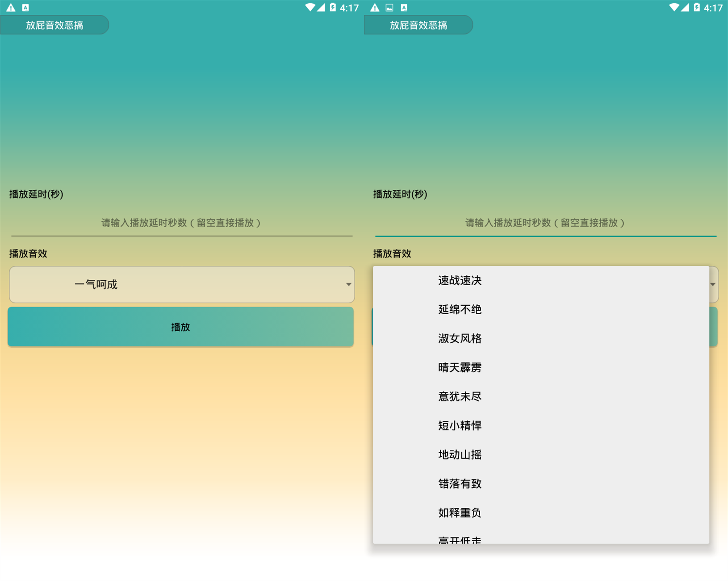Tap the signal strength icon in the status bar
Screen dimensions: 728x581
(321, 7)
